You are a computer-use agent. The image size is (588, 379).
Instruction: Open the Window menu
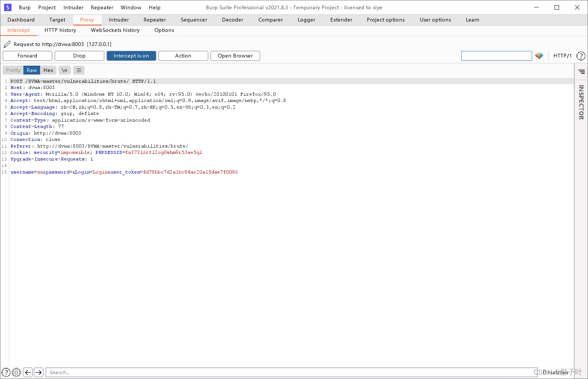(x=131, y=7)
